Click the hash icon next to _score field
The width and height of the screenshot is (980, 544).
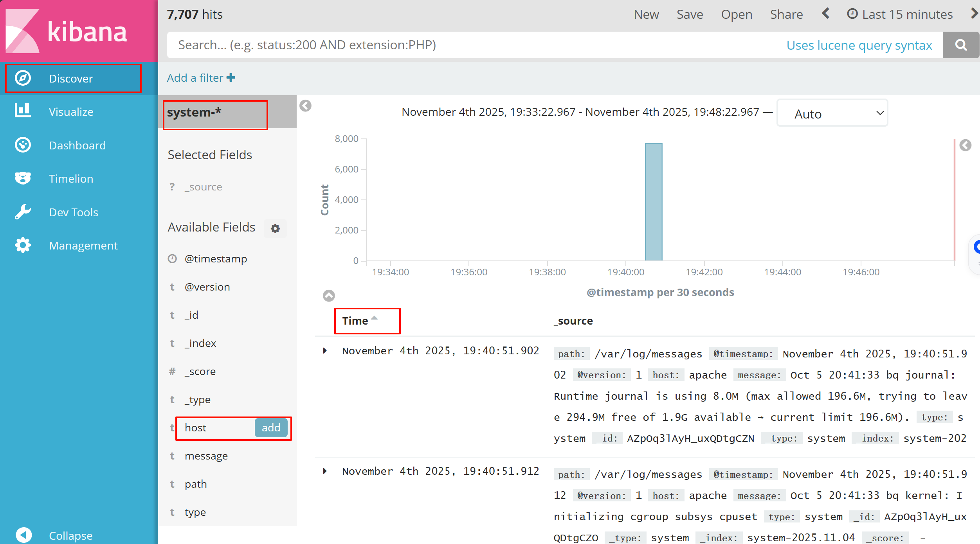[172, 371]
